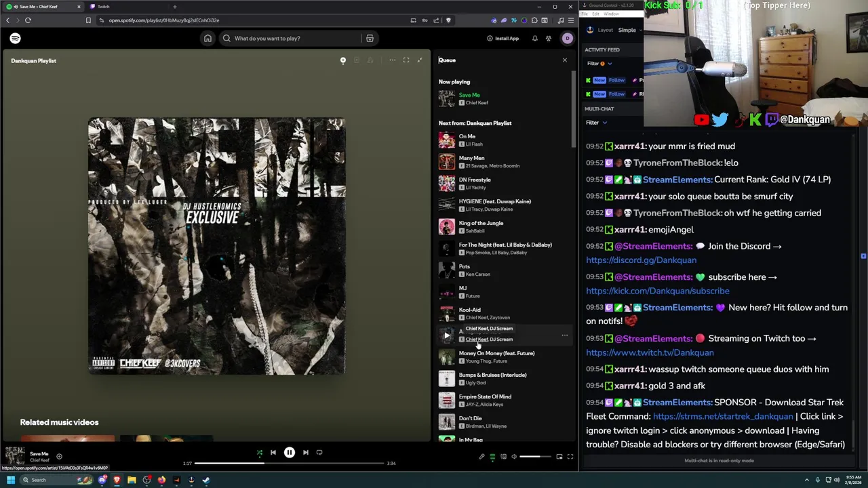
Task: Reload the Spotify page
Action: coord(28,20)
